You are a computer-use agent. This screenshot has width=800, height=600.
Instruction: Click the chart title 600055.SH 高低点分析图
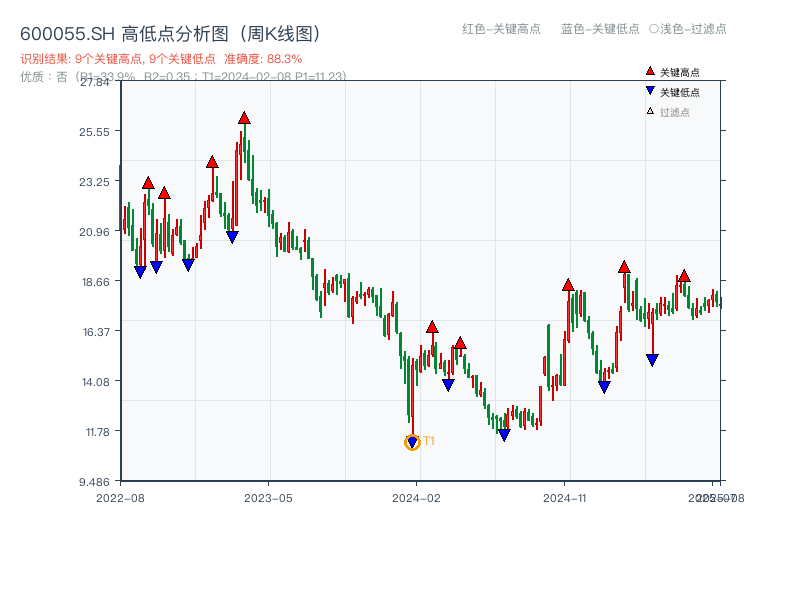click(x=171, y=34)
